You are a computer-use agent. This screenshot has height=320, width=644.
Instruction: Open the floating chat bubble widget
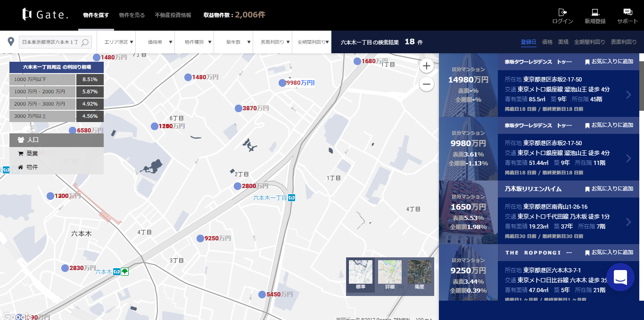(x=620, y=277)
